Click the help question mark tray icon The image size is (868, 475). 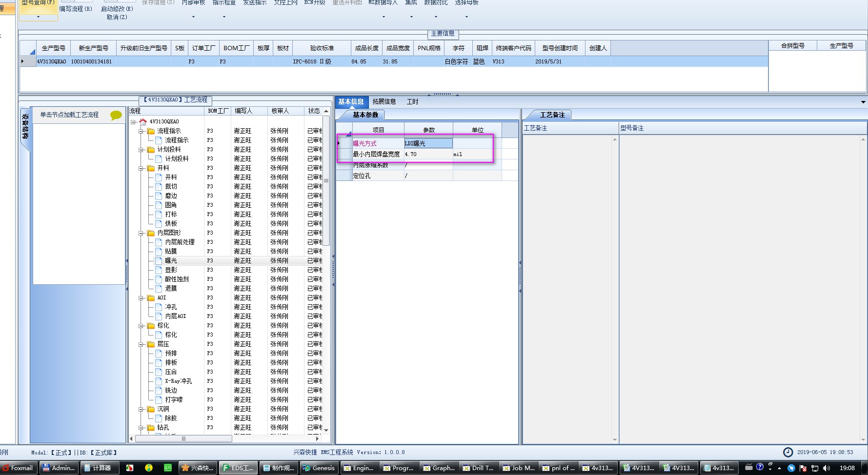[x=760, y=467]
